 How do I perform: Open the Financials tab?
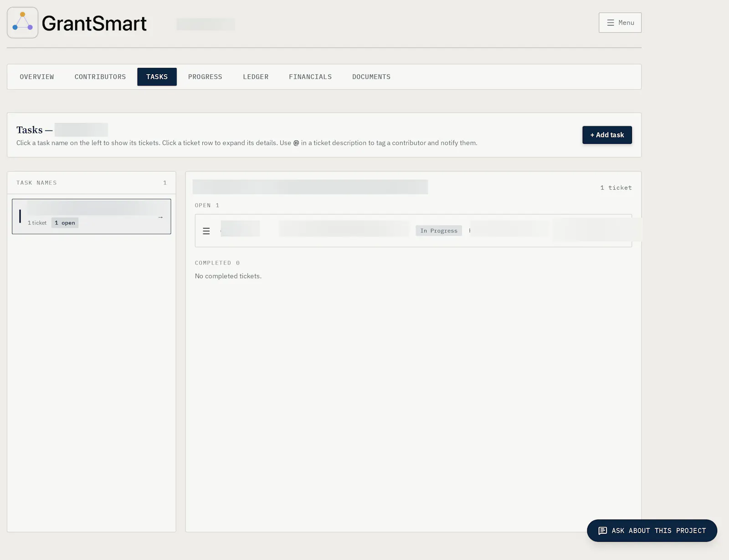tap(310, 77)
